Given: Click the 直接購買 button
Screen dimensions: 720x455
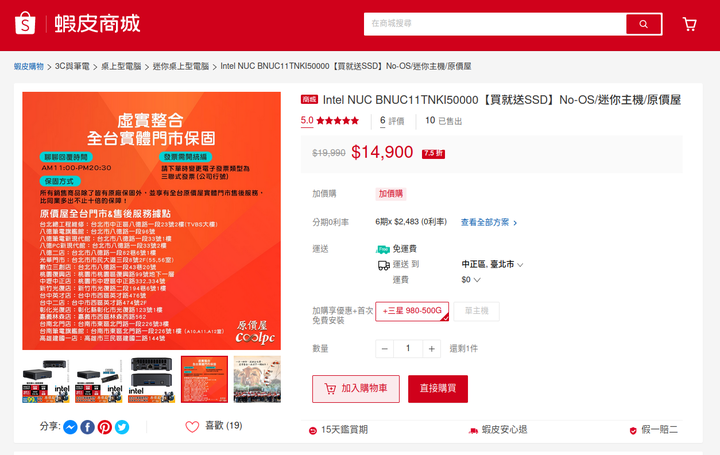Looking at the screenshot, I should [438, 389].
